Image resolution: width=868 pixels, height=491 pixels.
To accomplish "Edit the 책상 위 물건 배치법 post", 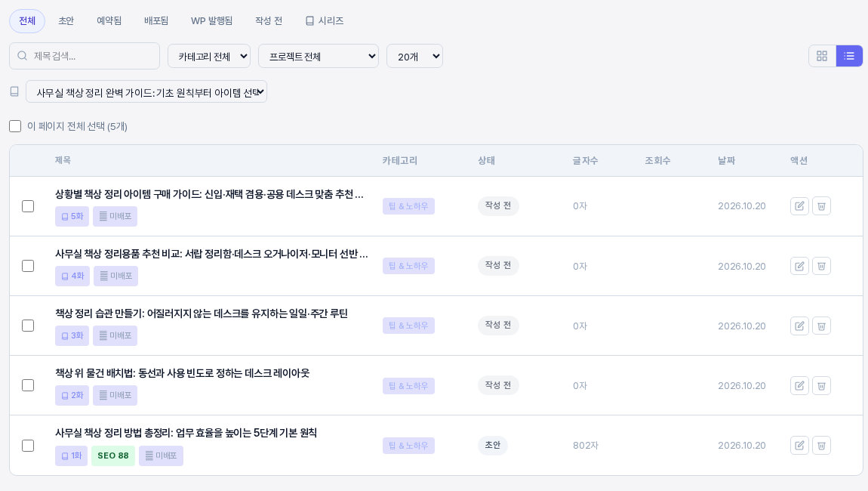I will [x=799, y=386].
